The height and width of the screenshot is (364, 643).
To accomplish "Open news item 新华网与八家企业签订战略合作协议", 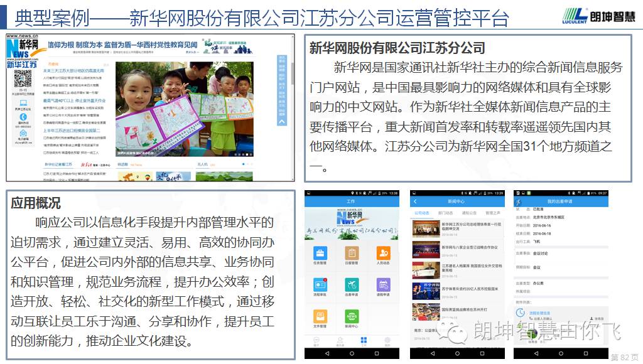I will point(470,247).
